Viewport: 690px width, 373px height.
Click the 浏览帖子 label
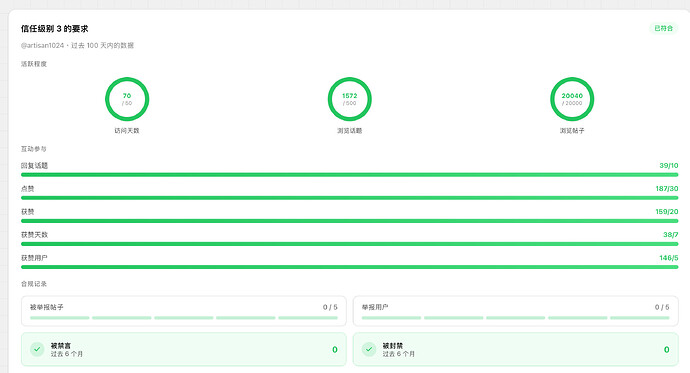click(572, 131)
